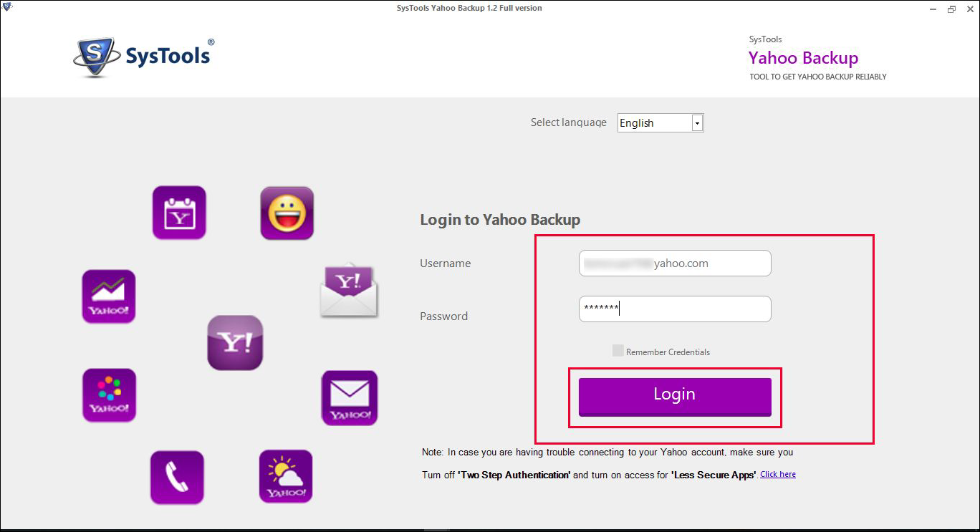This screenshot has width=980, height=532.
Task: Click the 'Login to Yahoo Backup' heading
Action: pyautogui.click(x=500, y=220)
